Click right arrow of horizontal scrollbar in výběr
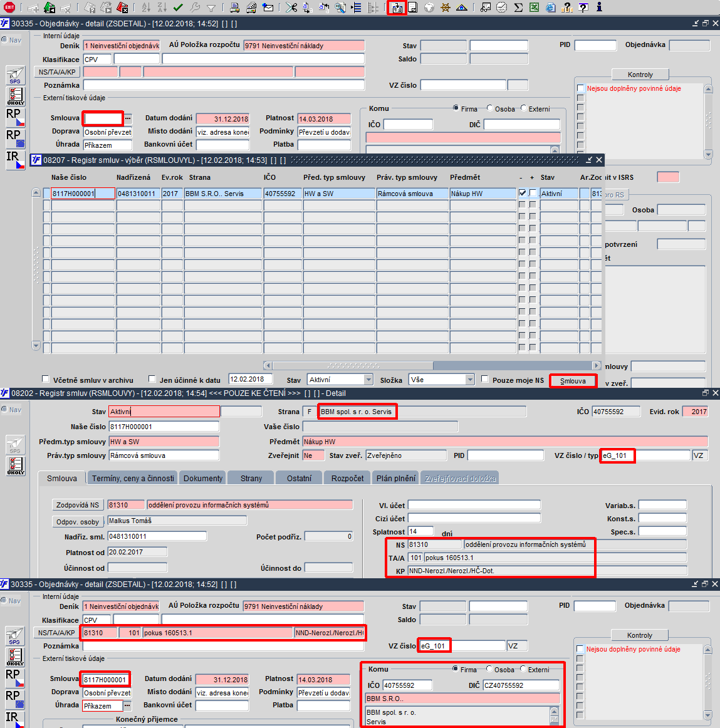The width and height of the screenshot is (720, 728). pyautogui.click(x=597, y=365)
